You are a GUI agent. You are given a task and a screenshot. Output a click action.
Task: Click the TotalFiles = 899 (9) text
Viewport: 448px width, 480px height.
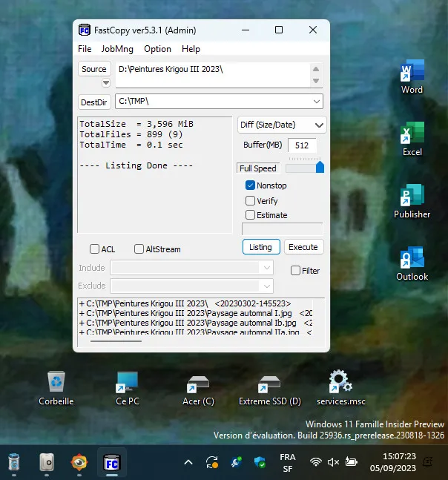tap(131, 134)
